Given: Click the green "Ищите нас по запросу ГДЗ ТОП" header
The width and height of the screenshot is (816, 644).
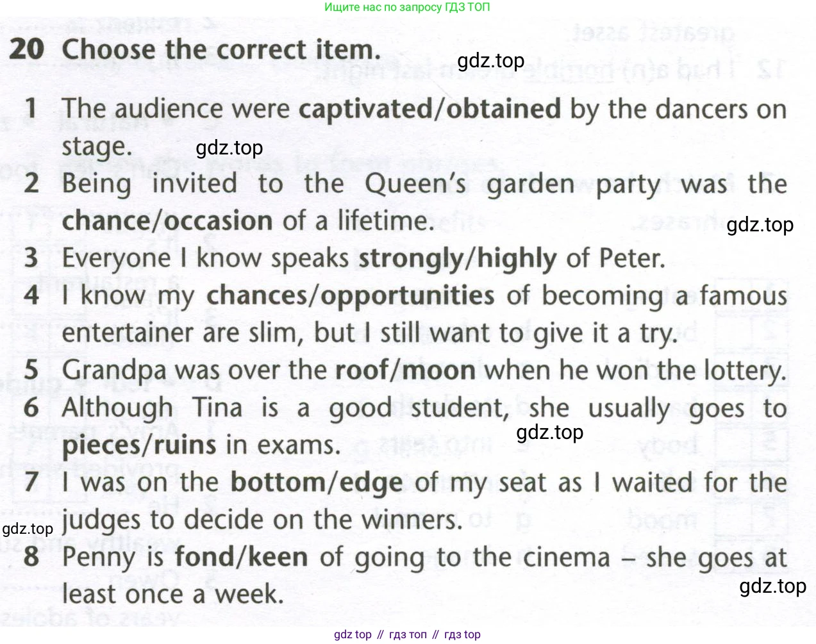Looking at the screenshot, I should [407, 8].
